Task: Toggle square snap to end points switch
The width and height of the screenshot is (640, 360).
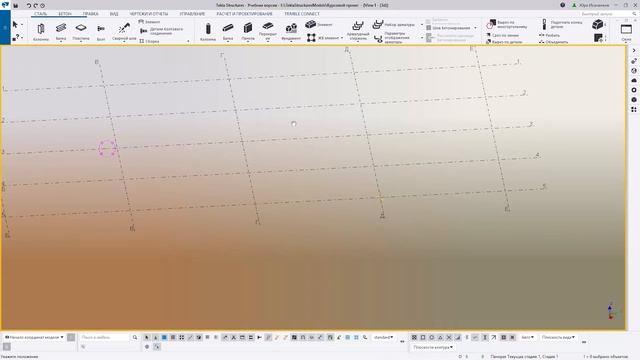Action: (423, 338)
